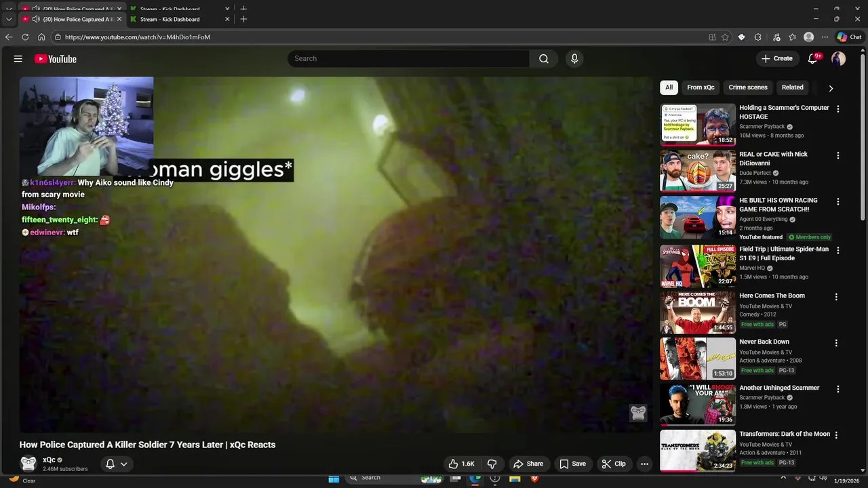The height and width of the screenshot is (488, 868).
Task: Click the Members only badge
Action: click(x=810, y=237)
